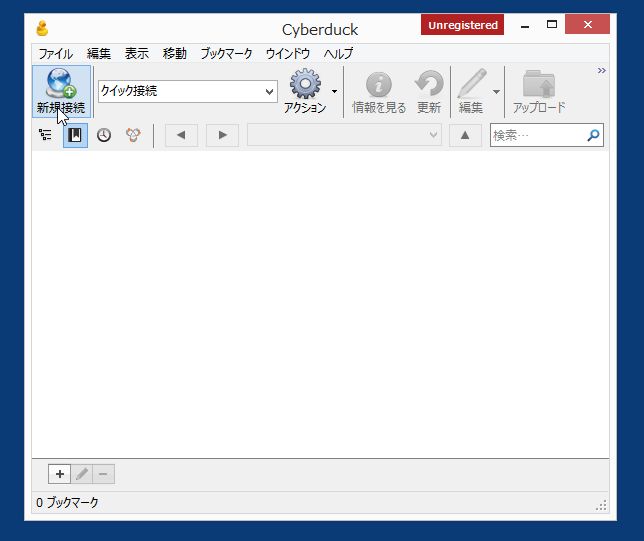Click the アップロード folder icon

coord(539,84)
